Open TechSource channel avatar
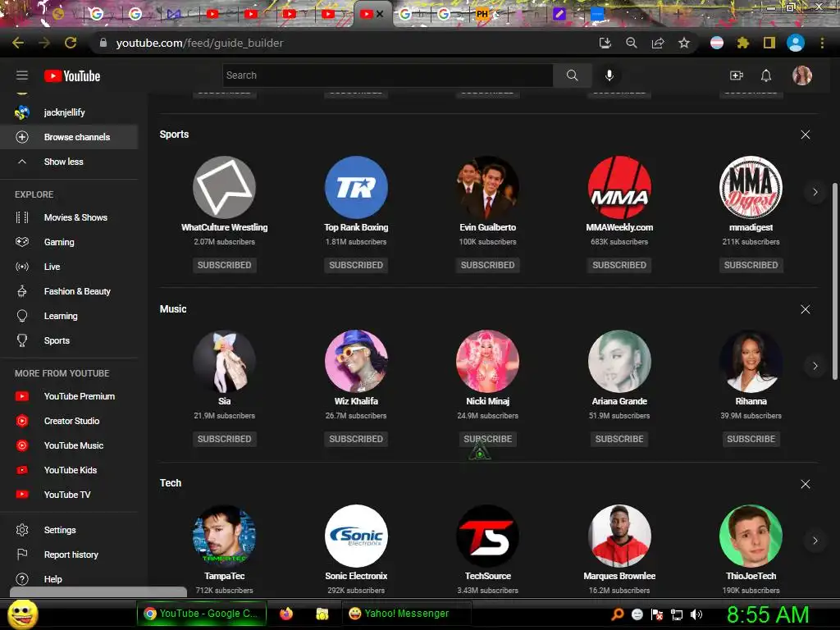 click(487, 536)
